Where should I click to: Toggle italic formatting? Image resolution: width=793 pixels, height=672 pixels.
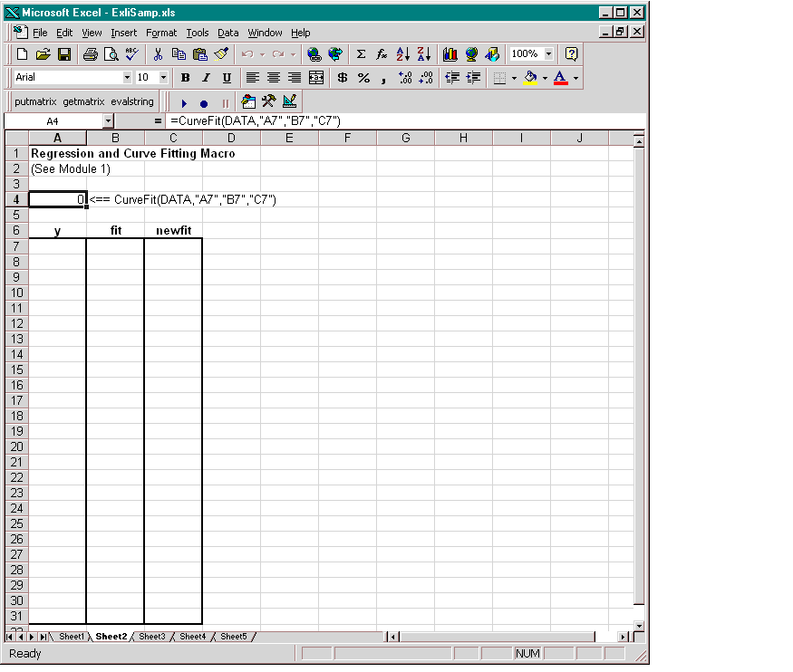tap(206, 78)
